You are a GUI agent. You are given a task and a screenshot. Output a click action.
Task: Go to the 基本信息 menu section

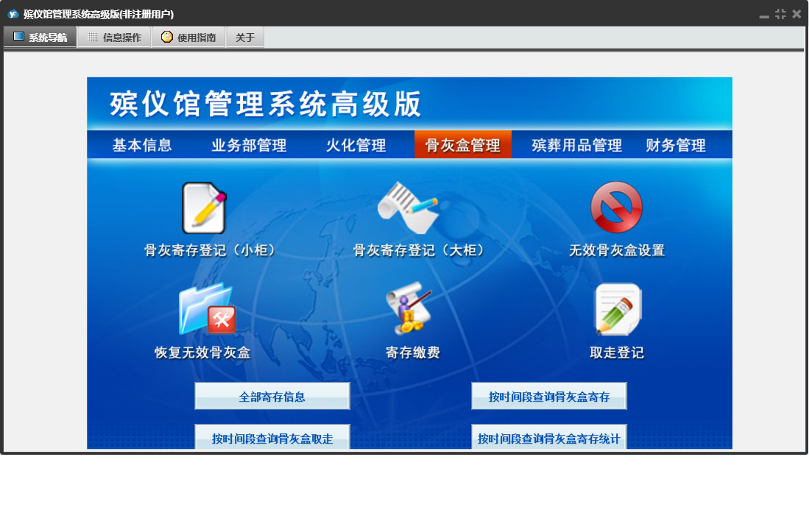(142, 146)
